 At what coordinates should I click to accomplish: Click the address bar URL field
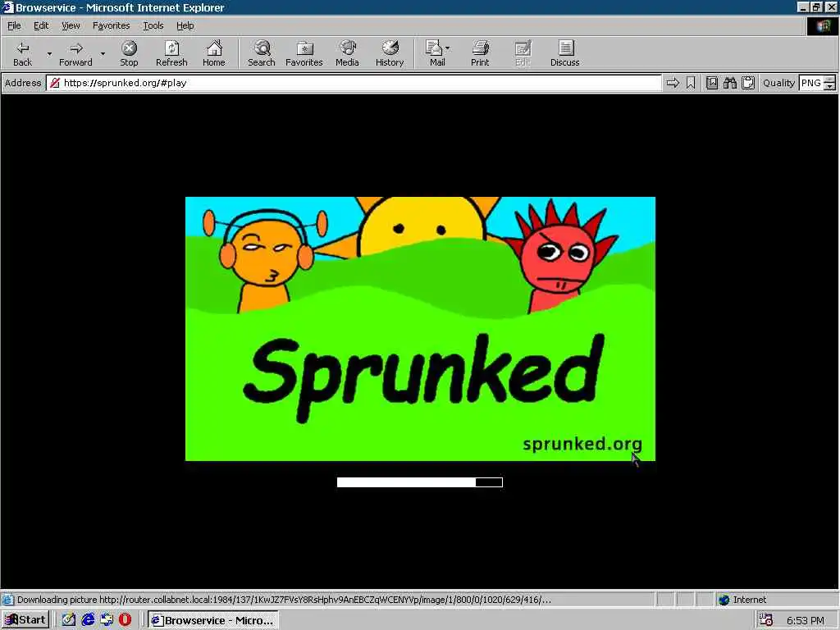point(354,83)
